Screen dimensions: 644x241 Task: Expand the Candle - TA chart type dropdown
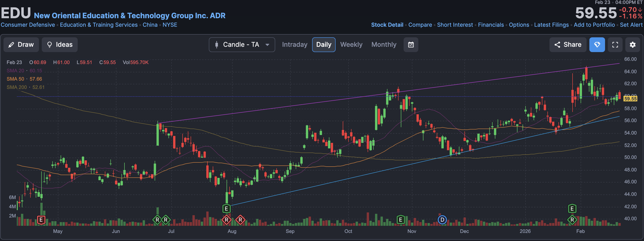242,44
